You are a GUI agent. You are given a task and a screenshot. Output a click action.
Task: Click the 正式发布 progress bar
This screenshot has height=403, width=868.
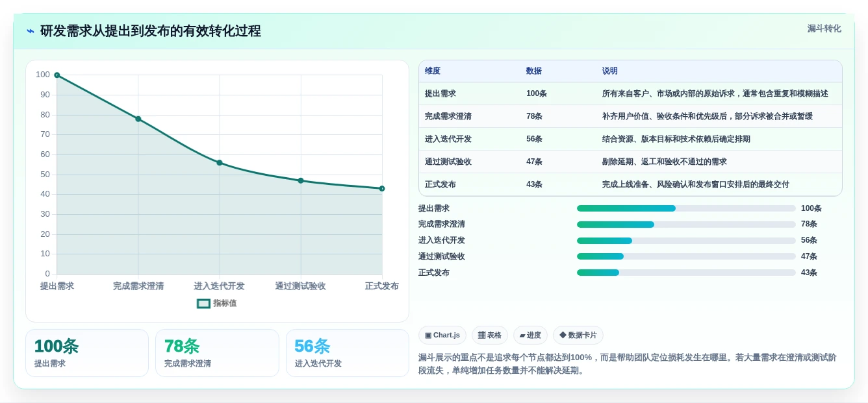click(686, 273)
